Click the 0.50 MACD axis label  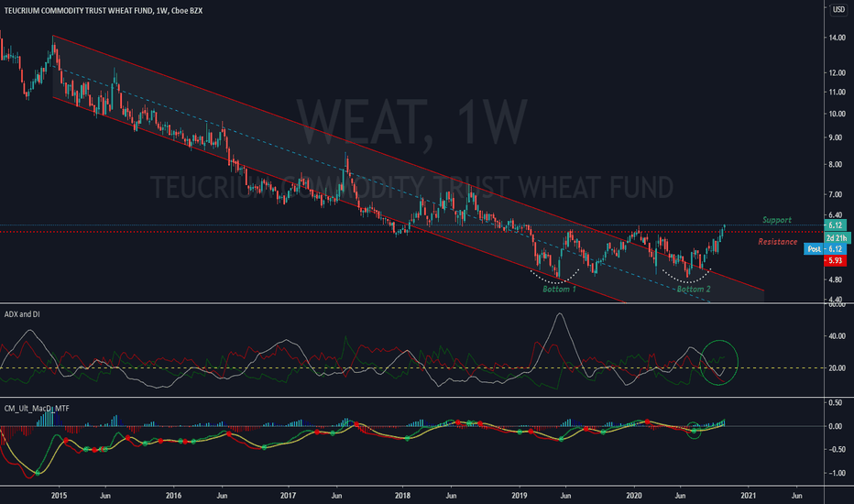tap(836, 402)
